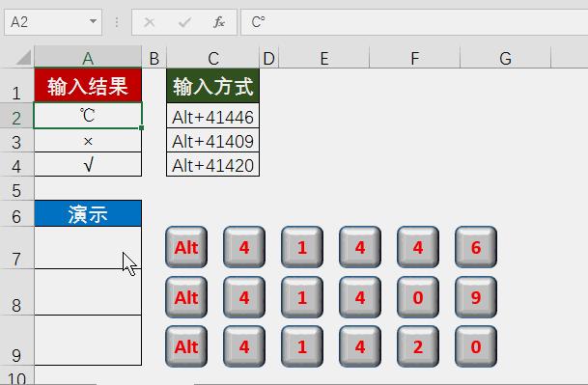
Task: Open the Insert Function fx icon
Action: pos(218,22)
